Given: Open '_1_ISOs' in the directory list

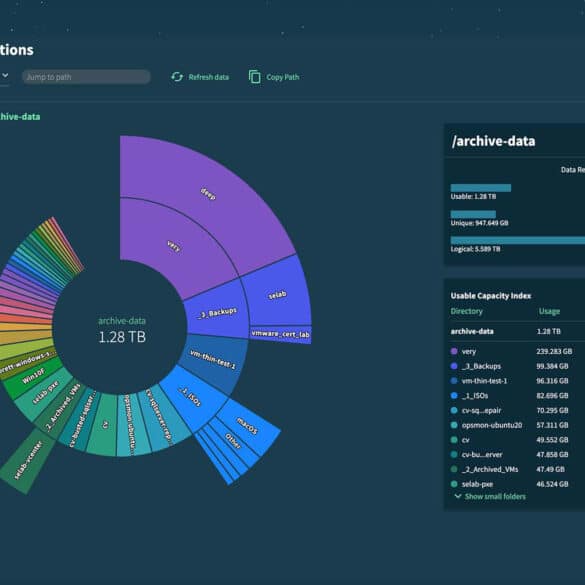Looking at the screenshot, I should [x=475, y=395].
